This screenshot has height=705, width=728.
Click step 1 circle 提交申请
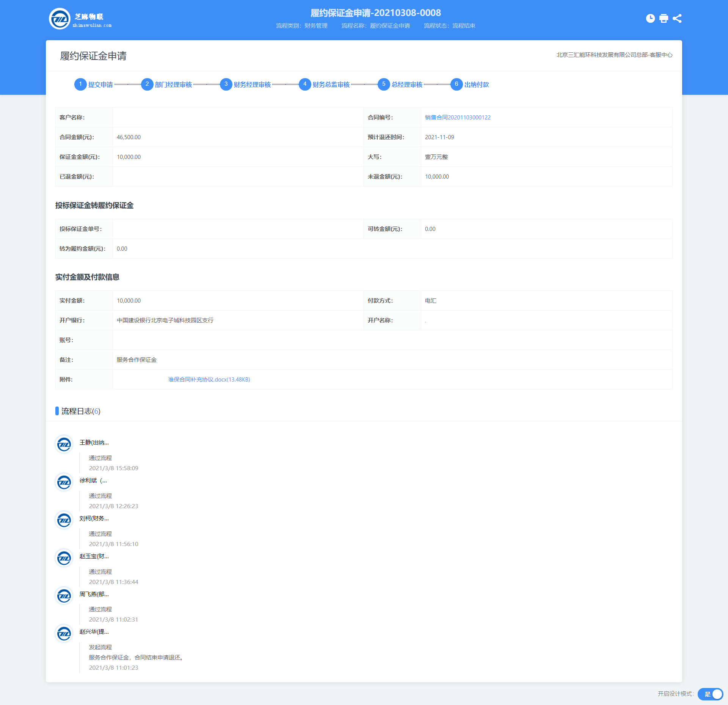pos(80,84)
